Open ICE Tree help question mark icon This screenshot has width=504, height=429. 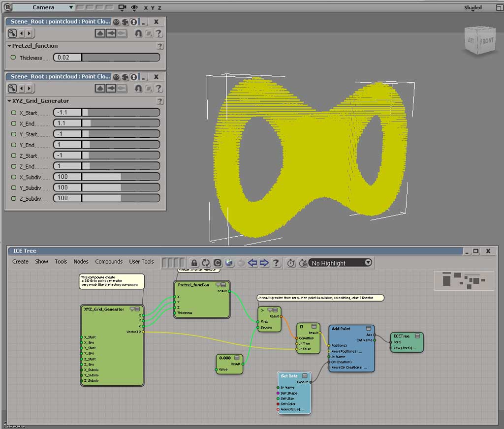click(276, 263)
